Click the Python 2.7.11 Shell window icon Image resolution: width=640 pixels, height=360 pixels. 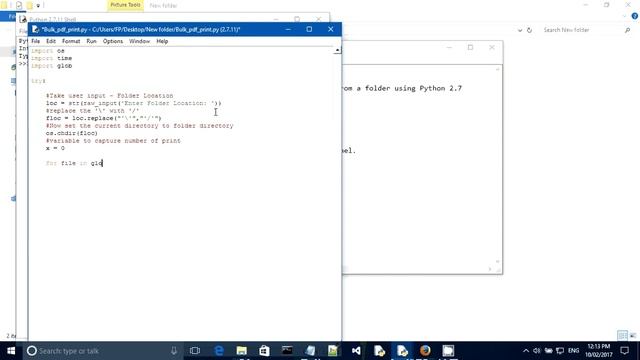[x=23, y=19]
